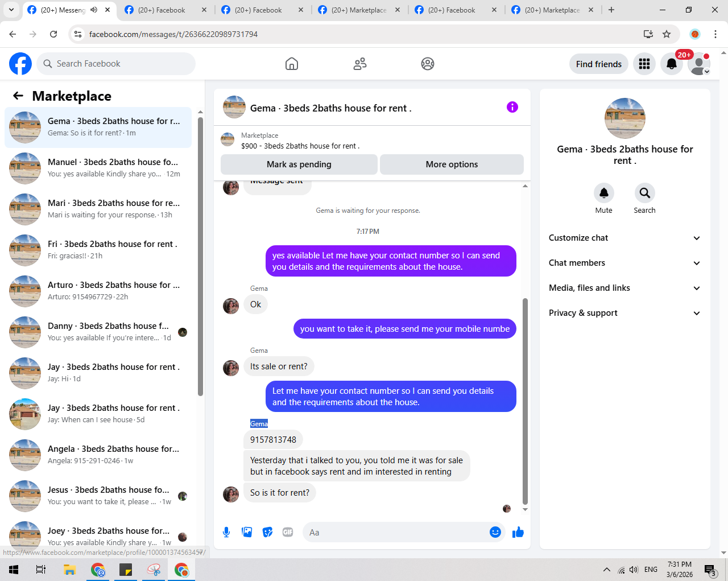Image resolution: width=728 pixels, height=581 pixels.
Task: Open Jesus conversation
Action: pos(98,496)
